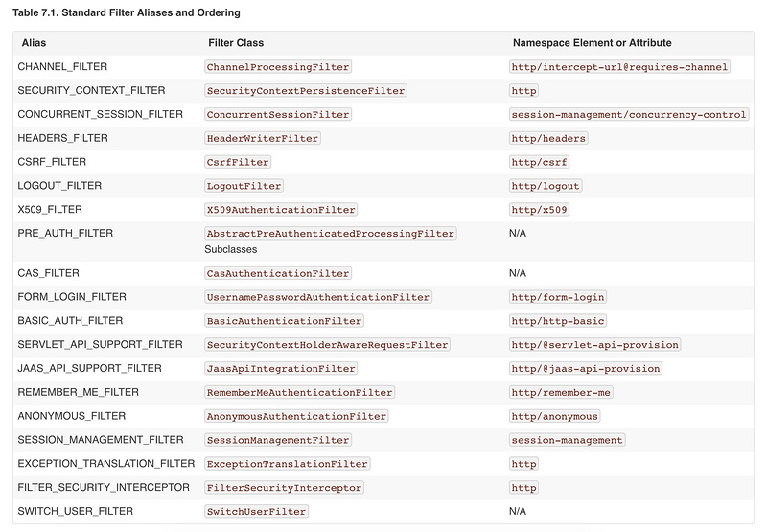Image resolution: width=767 pixels, height=532 pixels.
Task: Select the RememberMeAuthenticationFilter class name
Action: [x=299, y=393]
